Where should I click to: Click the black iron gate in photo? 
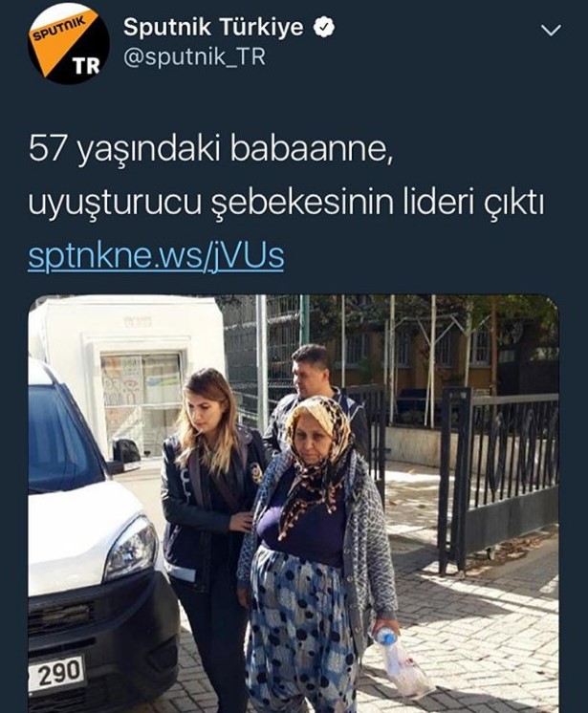(x=499, y=473)
